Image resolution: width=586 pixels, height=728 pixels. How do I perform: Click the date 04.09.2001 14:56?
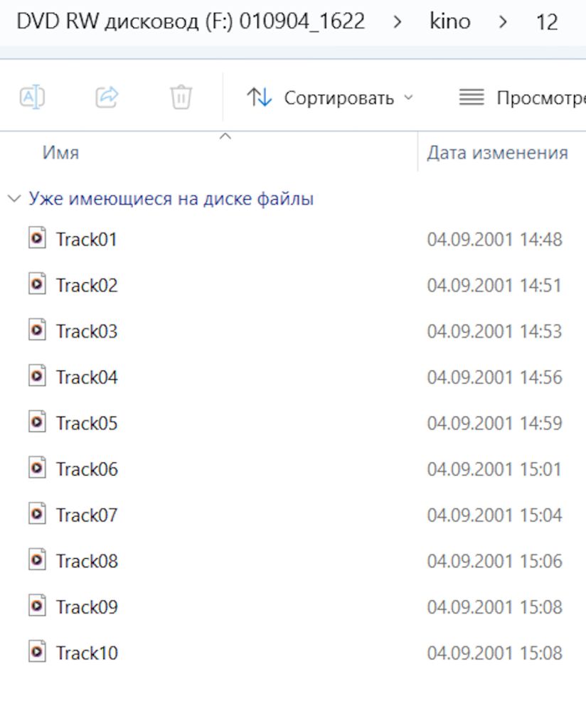(x=494, y=377)
